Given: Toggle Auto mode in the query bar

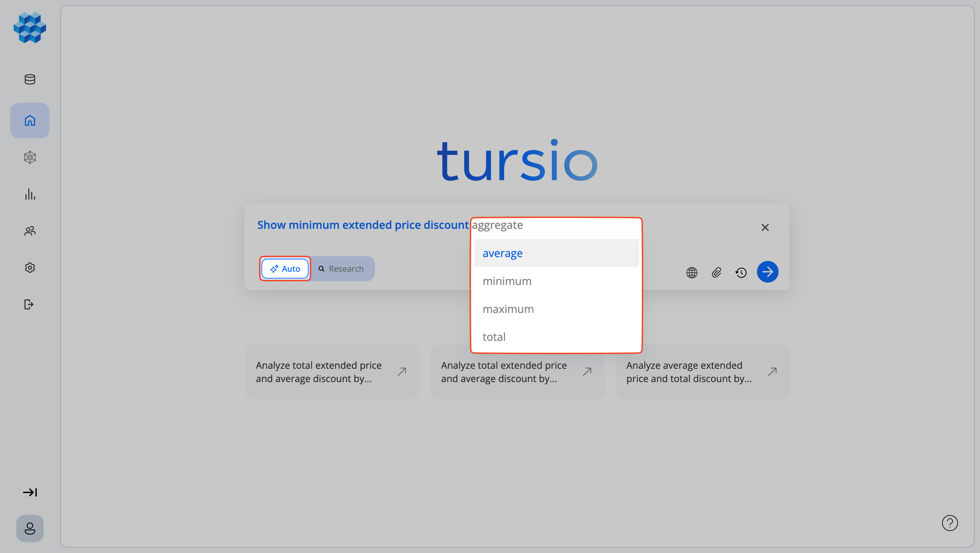Looking at the screenshot, I should coord(285,269).
